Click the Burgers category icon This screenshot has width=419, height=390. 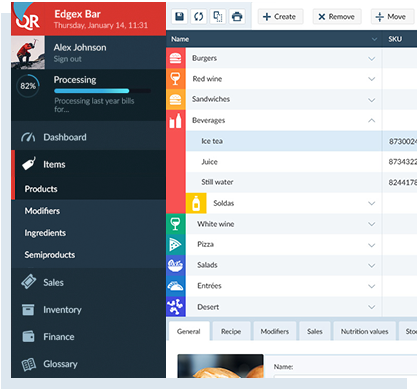click(x=176, y=58)
